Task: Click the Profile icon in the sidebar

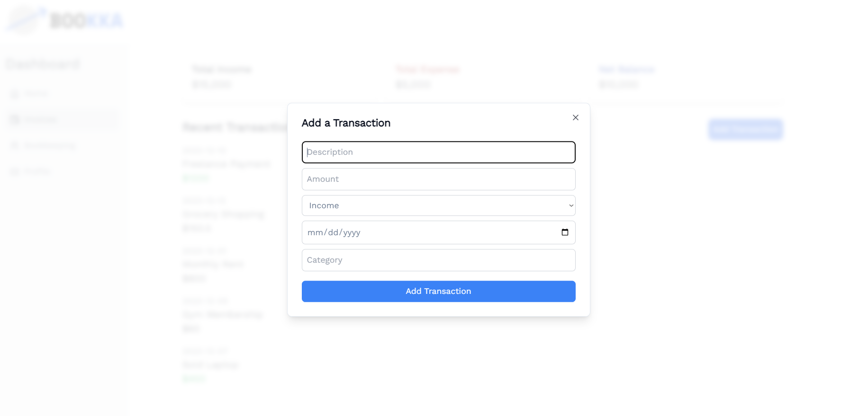Action: point(15,171)
